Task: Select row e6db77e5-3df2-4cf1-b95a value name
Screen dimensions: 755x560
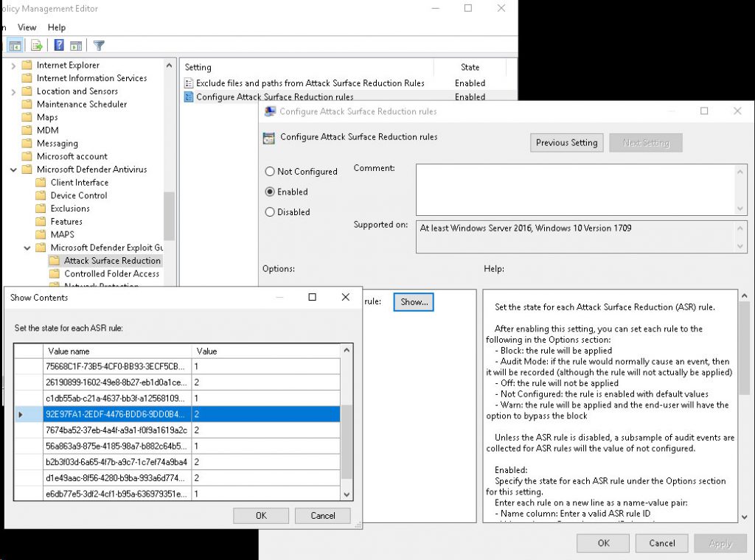Action: click(x=117, y=494)
